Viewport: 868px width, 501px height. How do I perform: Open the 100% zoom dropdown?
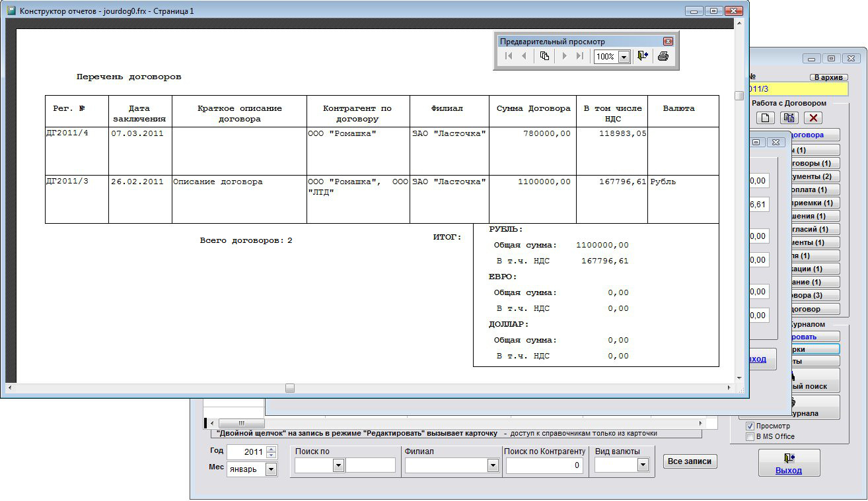tap(624, 57)
